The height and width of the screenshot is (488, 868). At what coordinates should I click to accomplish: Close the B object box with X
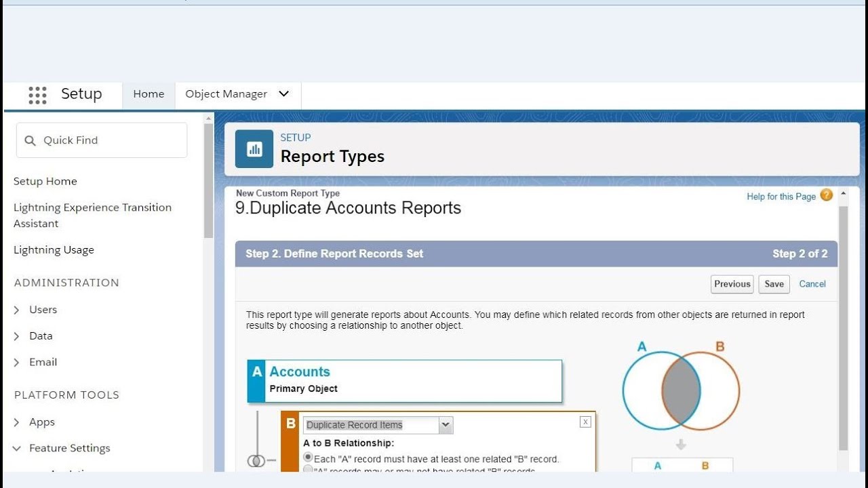pos(585,422)
